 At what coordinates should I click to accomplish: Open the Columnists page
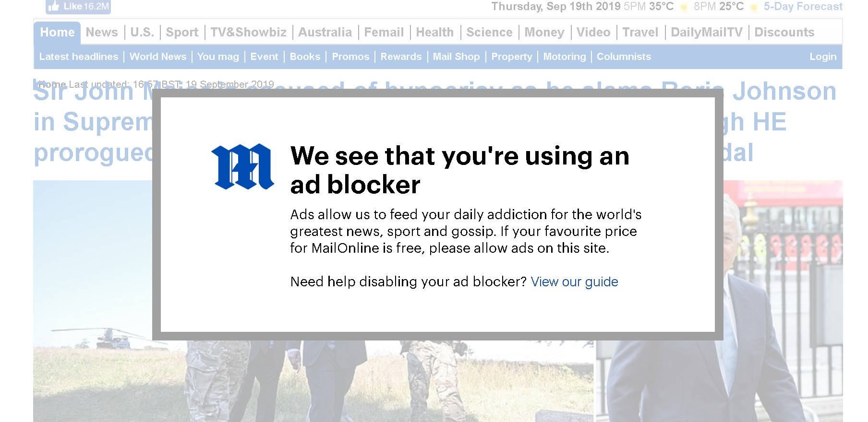pos(624,57)
